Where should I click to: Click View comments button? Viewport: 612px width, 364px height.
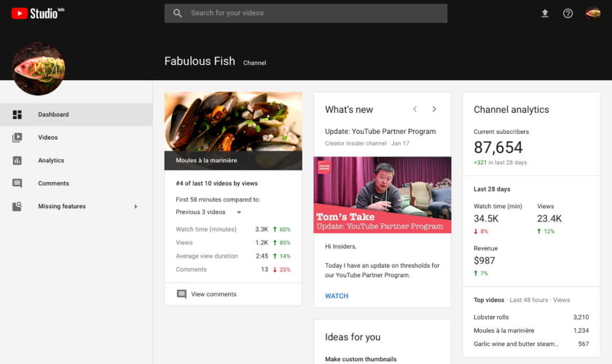(213, 294)
